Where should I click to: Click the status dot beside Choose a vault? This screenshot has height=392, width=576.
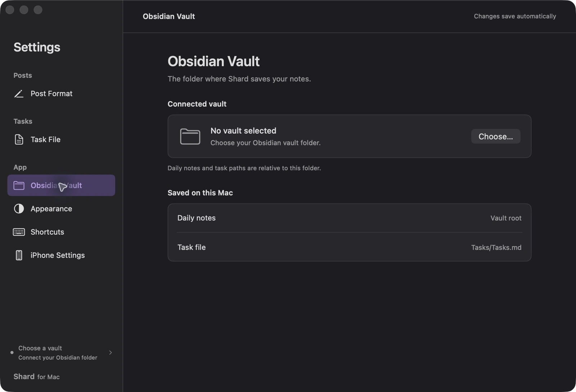pos(12,353)
